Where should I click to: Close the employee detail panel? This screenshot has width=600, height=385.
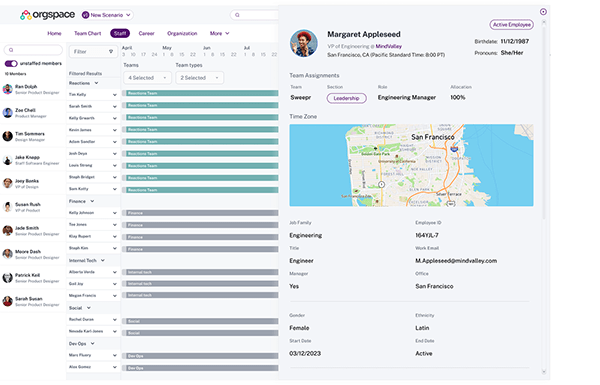(543, 12)
